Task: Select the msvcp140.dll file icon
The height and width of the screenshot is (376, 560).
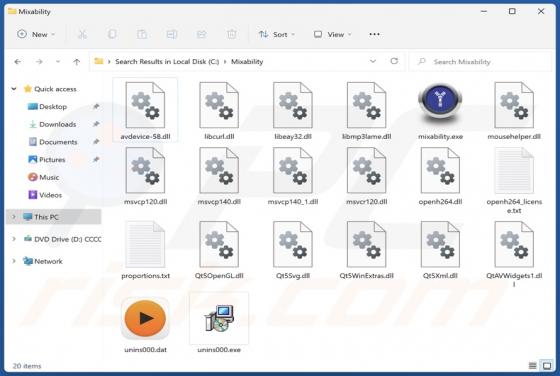Action: 219,170
